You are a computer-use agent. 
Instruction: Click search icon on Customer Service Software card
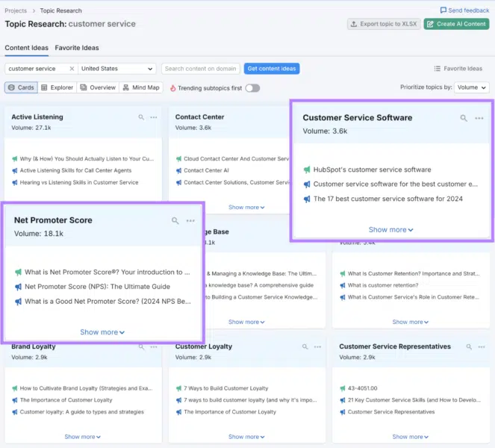(464, 118)
